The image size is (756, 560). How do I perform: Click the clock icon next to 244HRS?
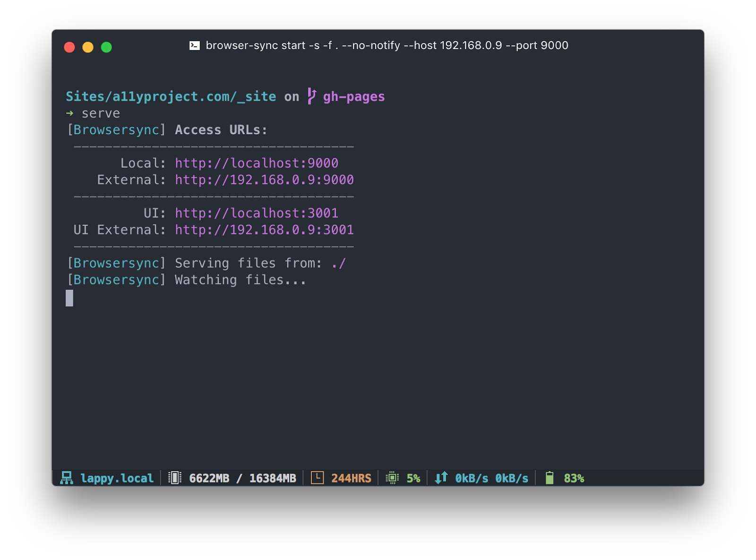(x=317, y=478)
